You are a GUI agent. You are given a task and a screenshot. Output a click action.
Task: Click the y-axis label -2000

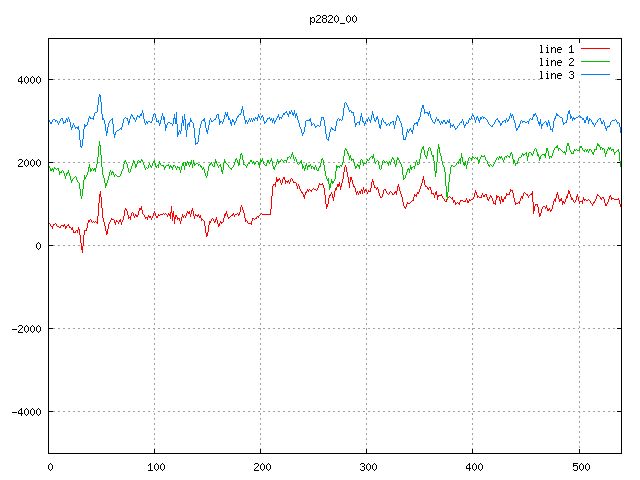(27, 329)
